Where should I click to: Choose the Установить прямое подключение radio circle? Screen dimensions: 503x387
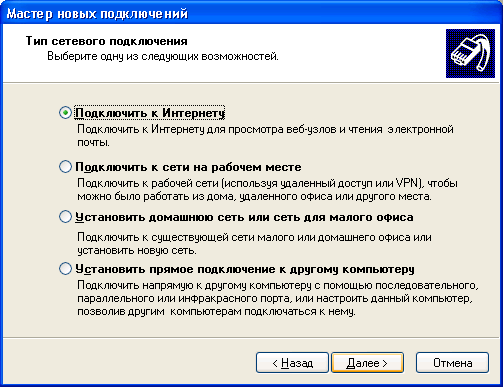click(65, 269)
